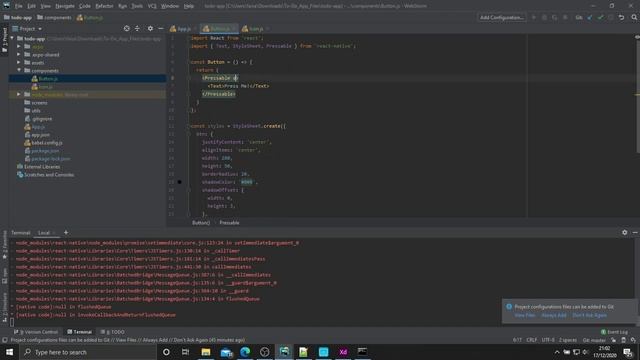The image size is (640, 360).
Task: Click Don't Ask Again link in notification
Action: tap(589, 315)
